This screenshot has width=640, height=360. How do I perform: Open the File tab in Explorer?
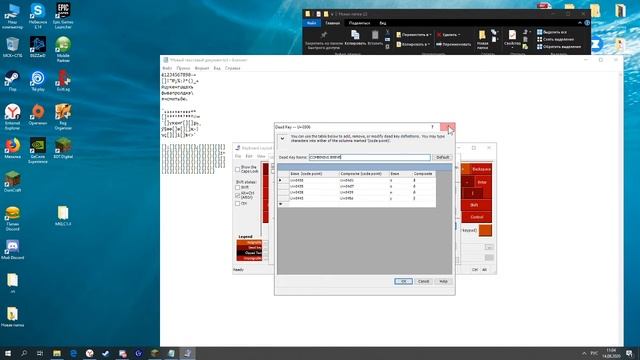coord(312,23)
